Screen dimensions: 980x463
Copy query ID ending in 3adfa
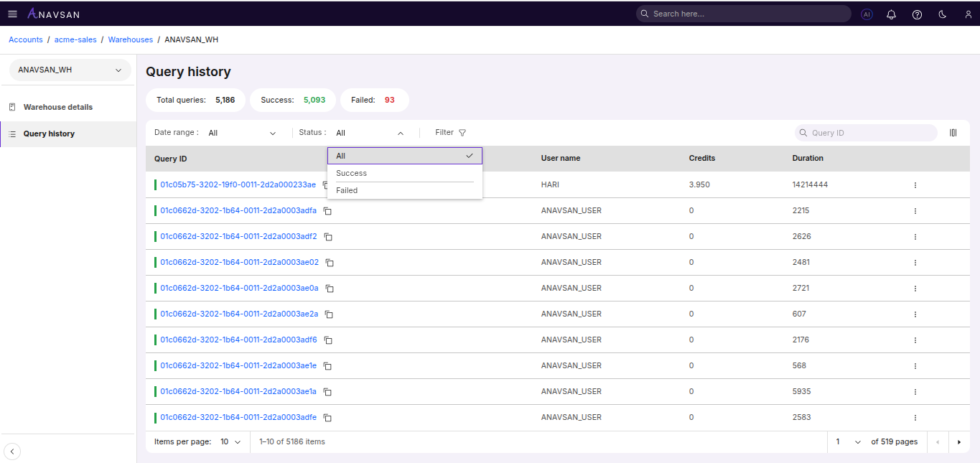327,211
